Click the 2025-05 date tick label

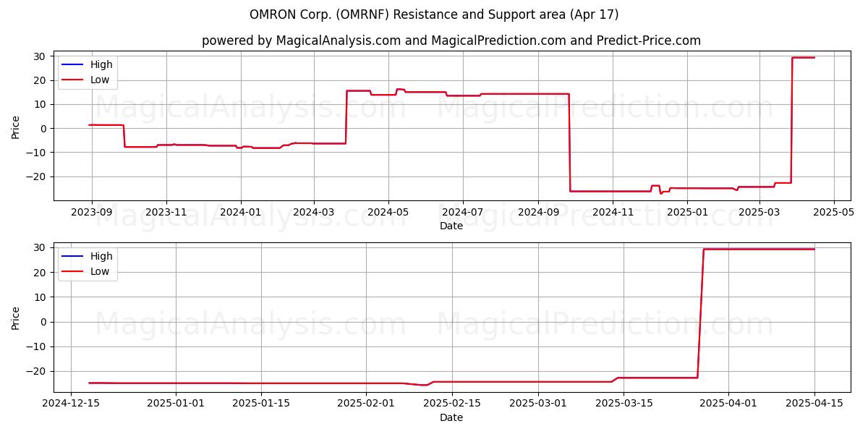pos(833,212)
